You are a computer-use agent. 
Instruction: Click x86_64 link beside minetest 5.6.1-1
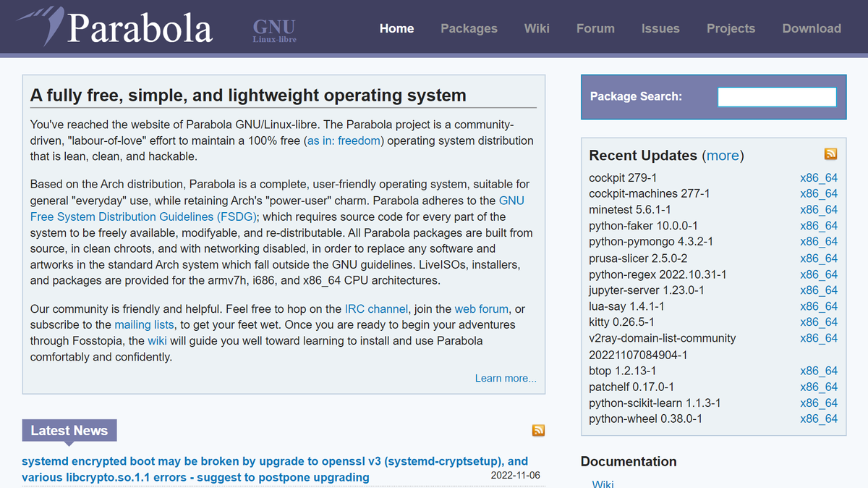pyautogui.click(x=818, y=209)
